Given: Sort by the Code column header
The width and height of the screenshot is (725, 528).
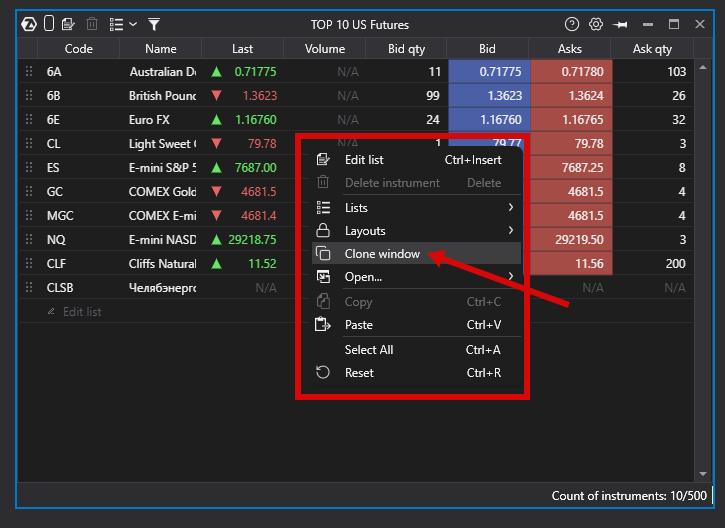Looking at the screenshot, I should [79, 49].
